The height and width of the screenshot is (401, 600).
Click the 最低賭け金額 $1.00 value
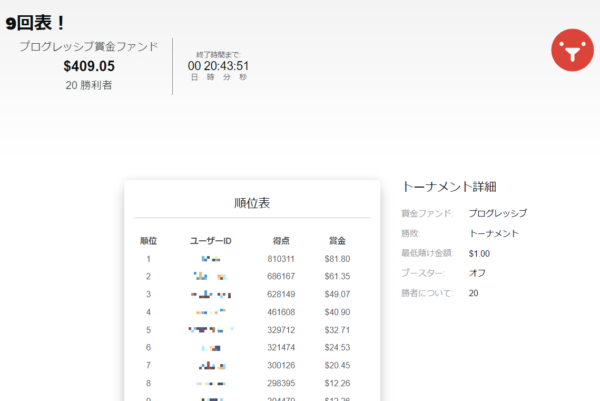pyautogui.click(x=479, y=253)
